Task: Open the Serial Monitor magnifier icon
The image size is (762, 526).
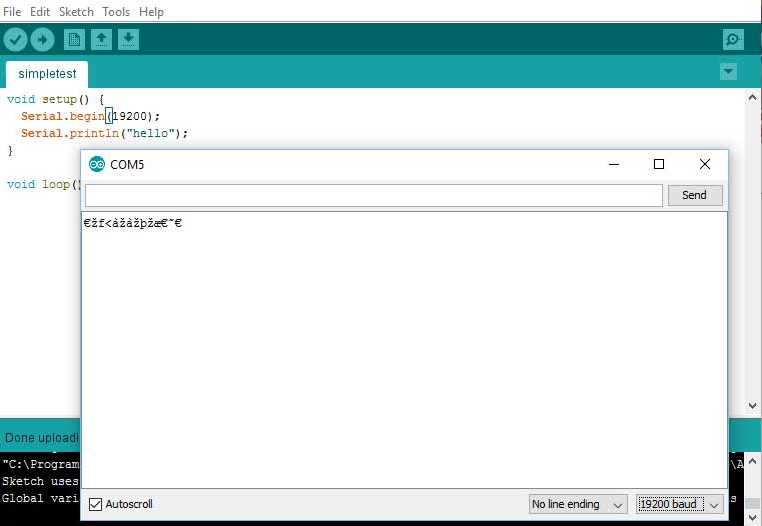Action: (x=733, y=39)
